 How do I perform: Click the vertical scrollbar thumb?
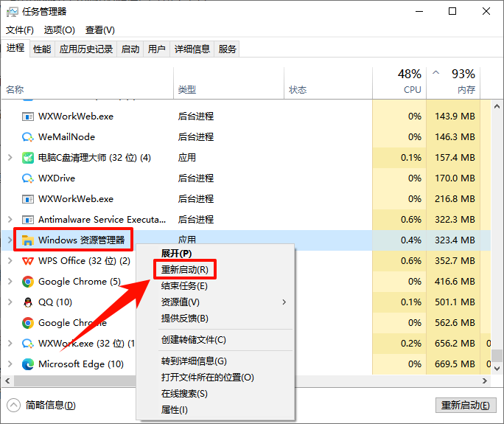click(497, 355)
